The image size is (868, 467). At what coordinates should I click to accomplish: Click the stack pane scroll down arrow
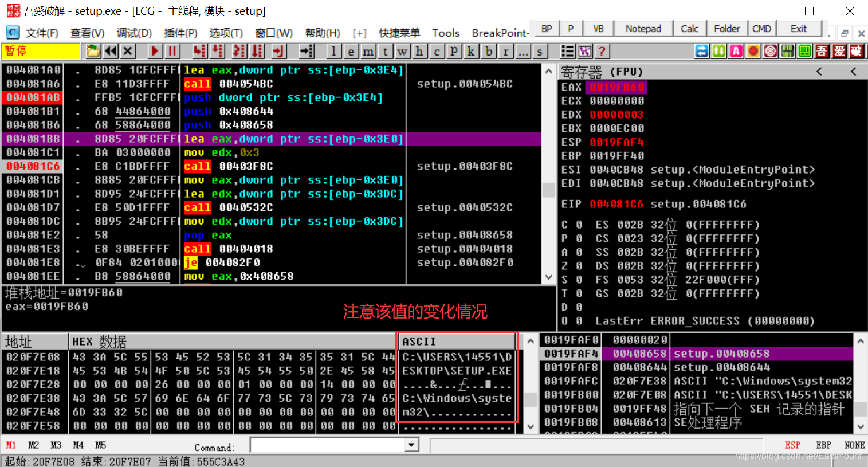pyautogui.click(x=861, y=427)
